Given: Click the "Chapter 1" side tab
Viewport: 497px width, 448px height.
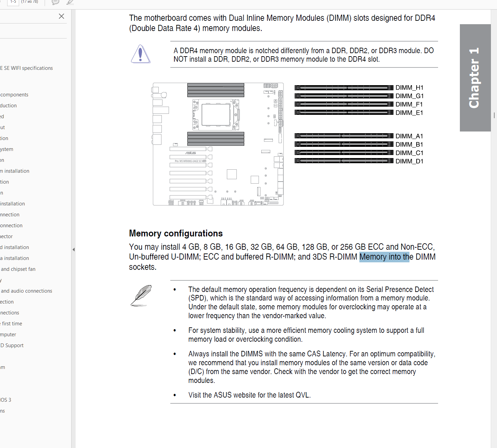Looking at the screenshot, I should [475, 78].
